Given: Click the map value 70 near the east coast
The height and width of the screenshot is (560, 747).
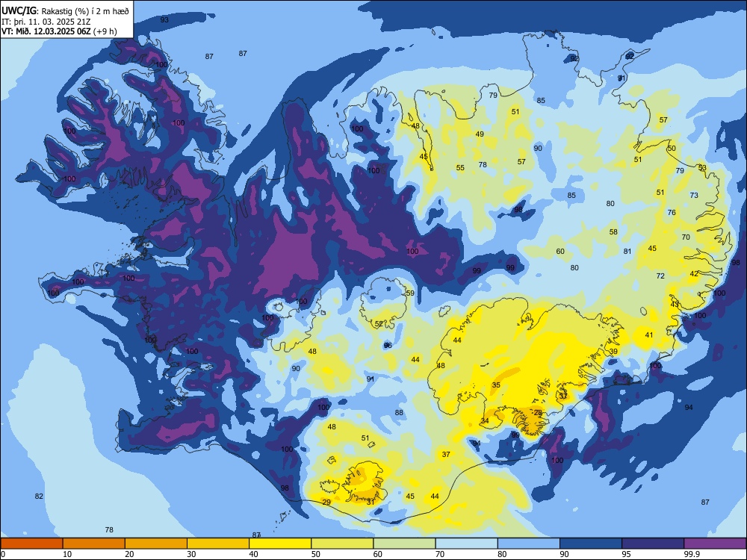Looking at the screenshot, I should [686, 237].
